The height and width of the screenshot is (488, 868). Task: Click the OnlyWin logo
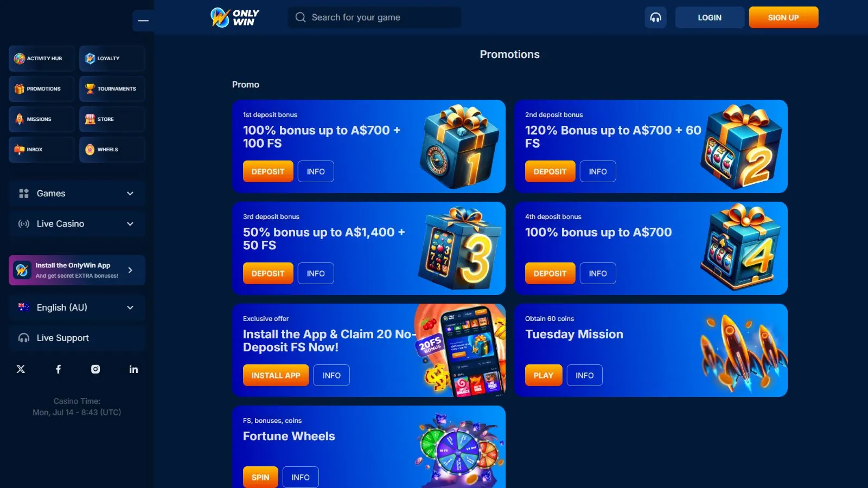pyautogui.click(x=235, y=17)
